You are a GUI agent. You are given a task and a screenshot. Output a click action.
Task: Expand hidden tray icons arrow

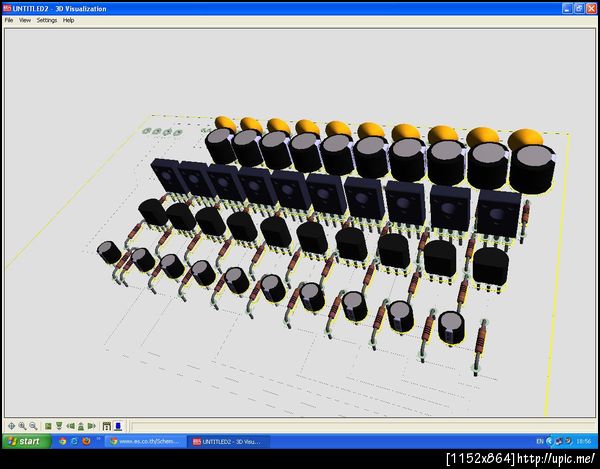click(549, 441)
